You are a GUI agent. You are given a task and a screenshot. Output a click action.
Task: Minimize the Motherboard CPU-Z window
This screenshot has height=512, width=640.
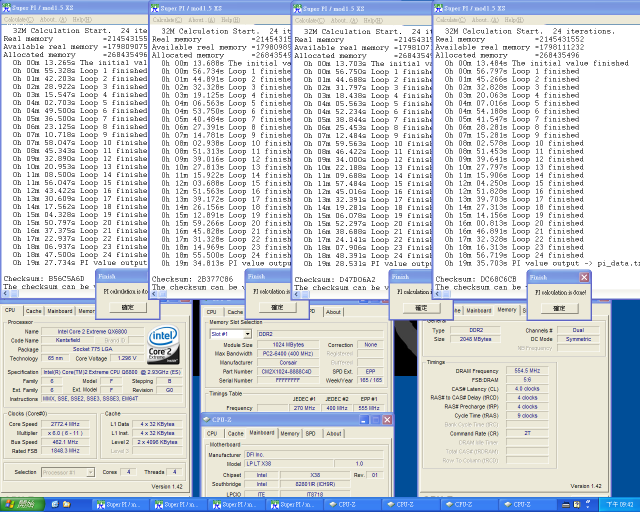point(364,420)
